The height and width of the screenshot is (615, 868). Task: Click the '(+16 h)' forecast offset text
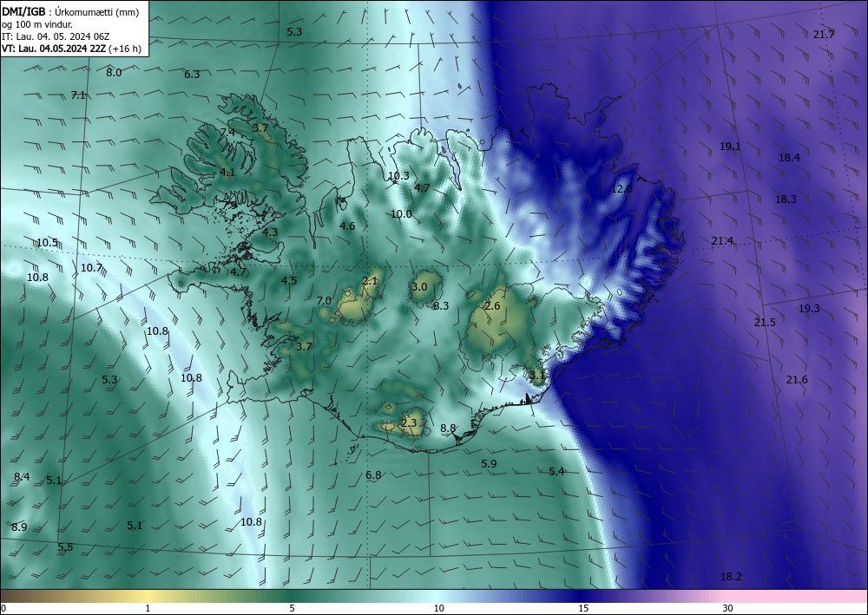(x=124, y=49)
